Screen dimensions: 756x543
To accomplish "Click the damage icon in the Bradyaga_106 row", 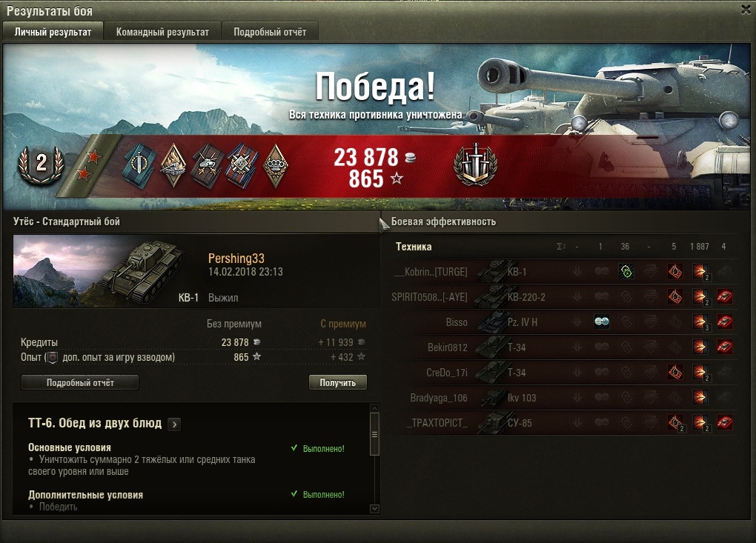I will point(700,398).
